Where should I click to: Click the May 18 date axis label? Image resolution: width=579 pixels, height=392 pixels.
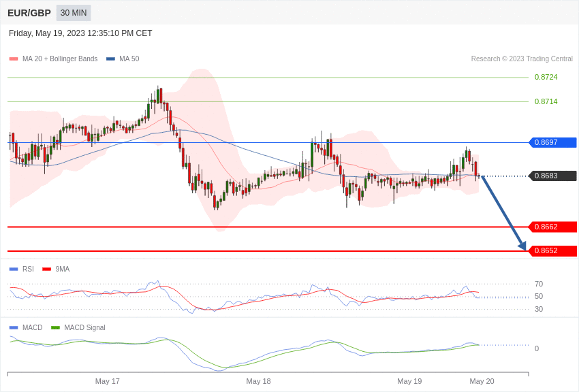pyautogui.click(x=258, y=381)
